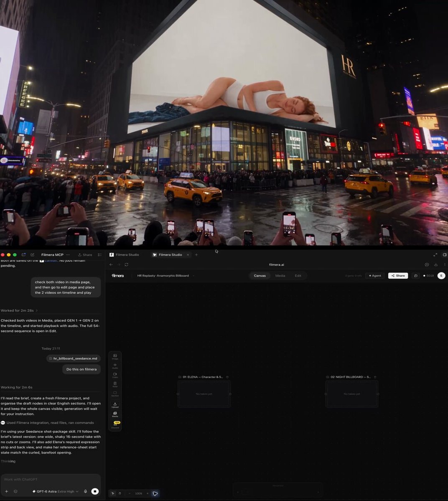448x501 pixels.
Task: Open the GPT-6 Astra model selector dropdown
Action: 55,491
